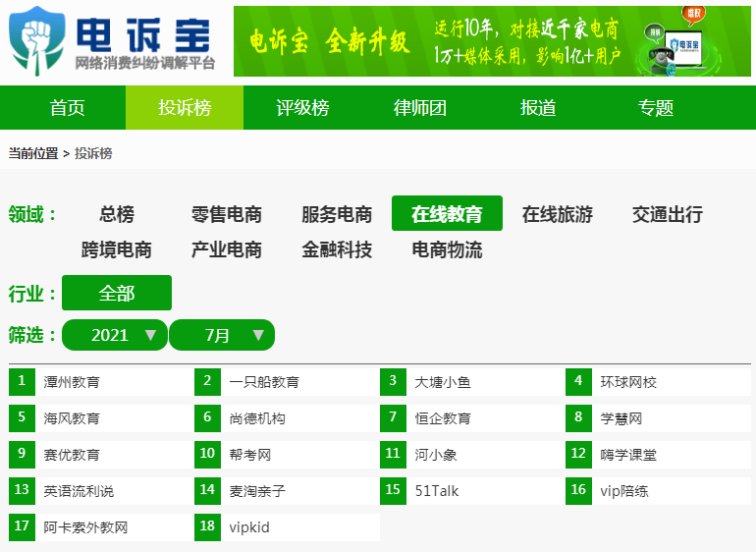Open rank 4 环球网校
Image resolution: width=756 pixels, height=552 pixels.
point(658,382)
